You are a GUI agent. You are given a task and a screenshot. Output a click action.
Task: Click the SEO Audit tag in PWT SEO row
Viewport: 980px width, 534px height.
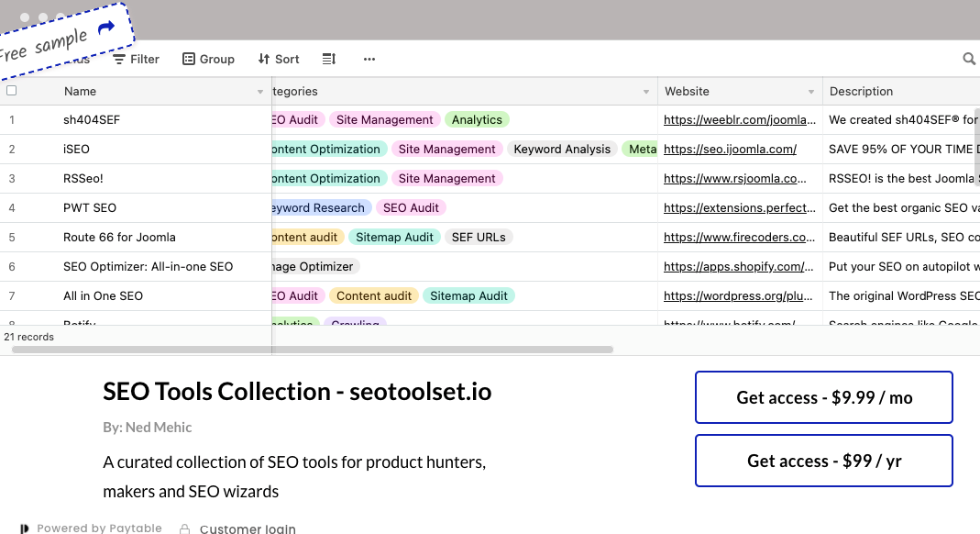pos(411,207)
